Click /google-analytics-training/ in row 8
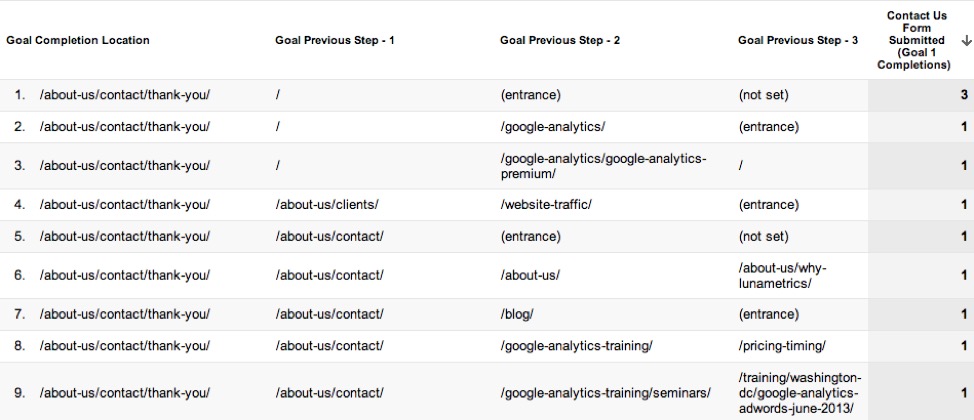Screen dimensions: 974x420 click(576, 346)
